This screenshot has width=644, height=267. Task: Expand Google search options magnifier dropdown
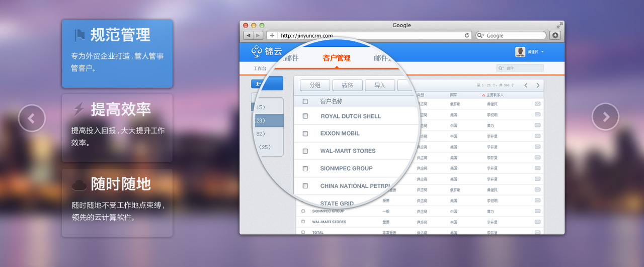point(481,35)
